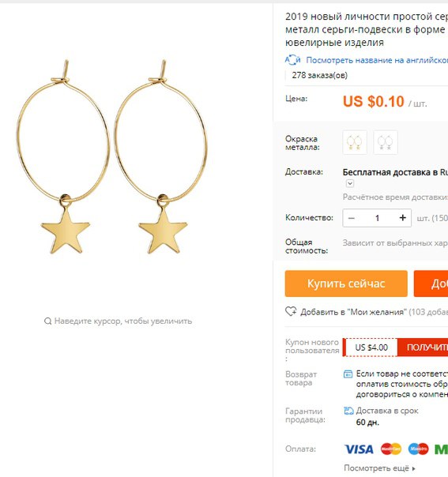Viewport: 448px width, 477px height.
Task: Select the silver metal color swatch
Action: coord(386,142)
